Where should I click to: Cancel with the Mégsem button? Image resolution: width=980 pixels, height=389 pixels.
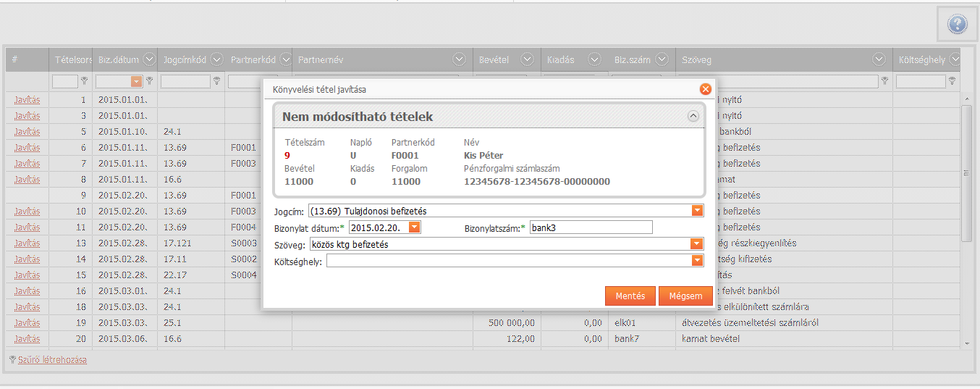click(685, 296)
